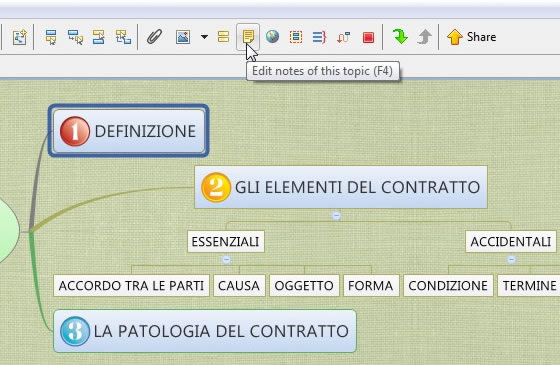560x365 pixels.
Task: Select the CONDIZIONE topic
Action: (x=448, y=286)
